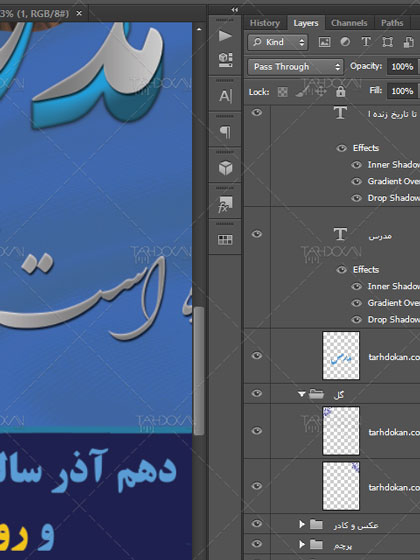Screen dimensions: 420x560
Task: Select the T icon of 'تا تاریخ زنده' layer
Action: 340,113
